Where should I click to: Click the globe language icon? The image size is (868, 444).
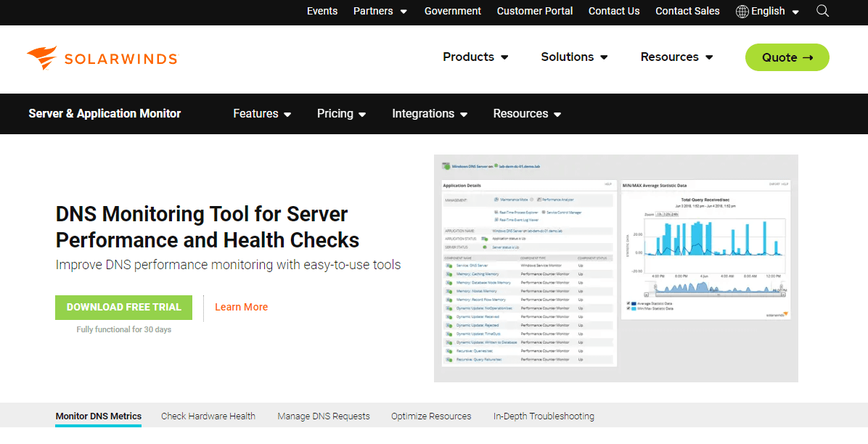[742, 11]
